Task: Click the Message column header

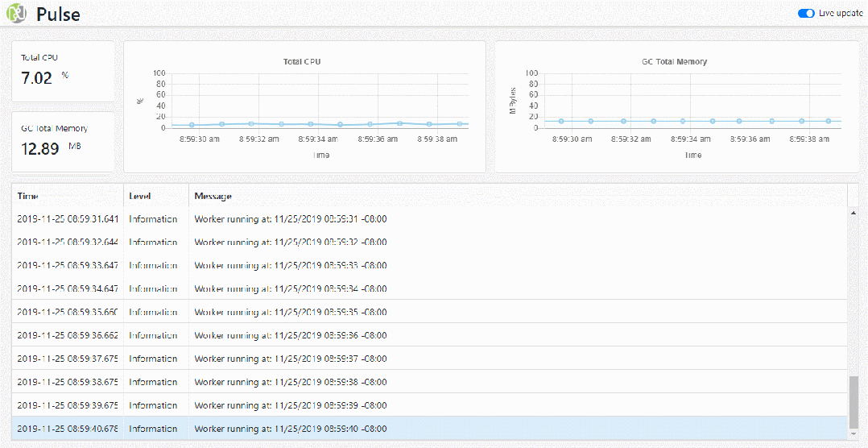Action: point(213,196)
